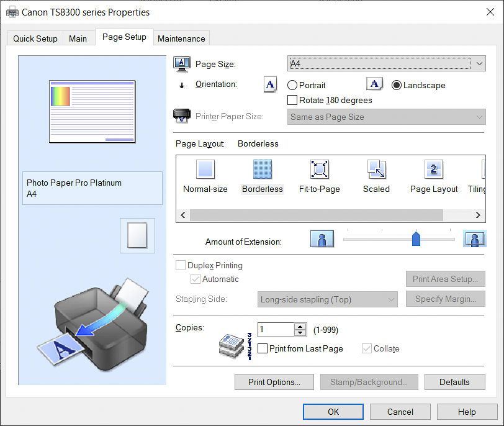Open Help
Viewport: 504px width, 426px height.
tap(467, 412)
